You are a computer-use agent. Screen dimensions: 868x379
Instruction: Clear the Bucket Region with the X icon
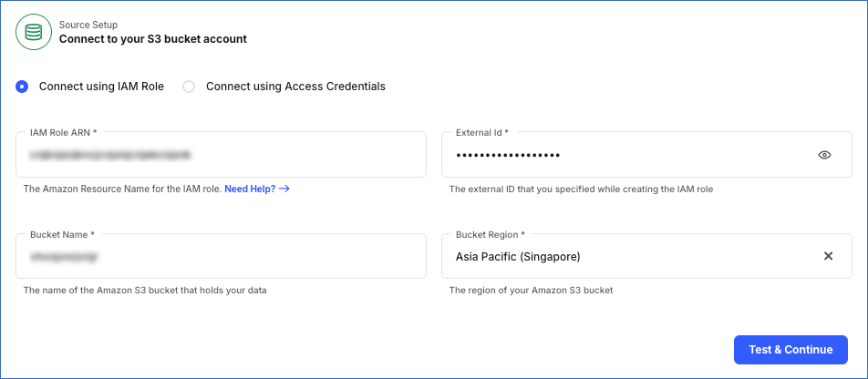[x=828, y=256]
